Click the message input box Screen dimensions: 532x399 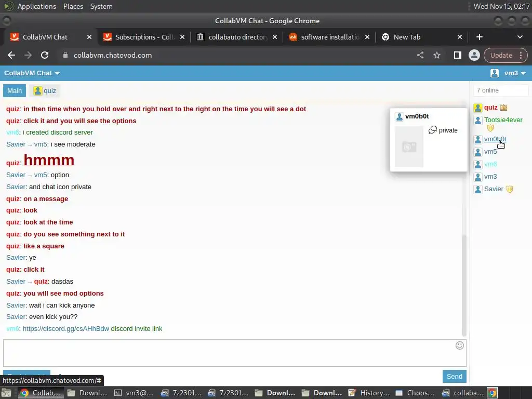(x=235, y=353)
